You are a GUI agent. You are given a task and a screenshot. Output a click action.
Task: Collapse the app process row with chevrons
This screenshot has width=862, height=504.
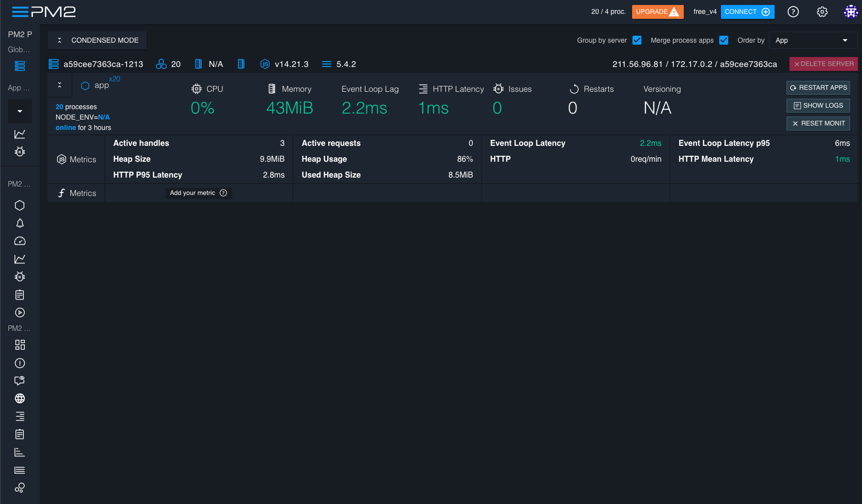click(x=60, y=85)
